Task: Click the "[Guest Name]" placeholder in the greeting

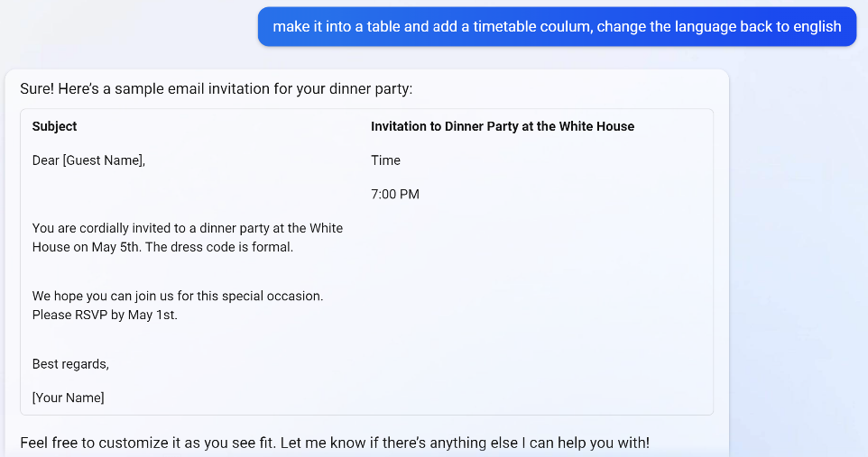Action: click(103, 160)
